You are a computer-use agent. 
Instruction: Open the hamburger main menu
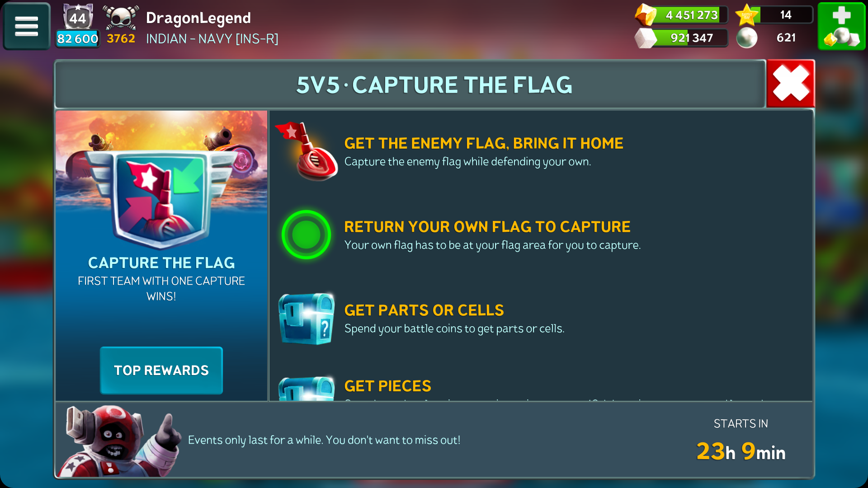pyautogui.click(x=26, y=26)
